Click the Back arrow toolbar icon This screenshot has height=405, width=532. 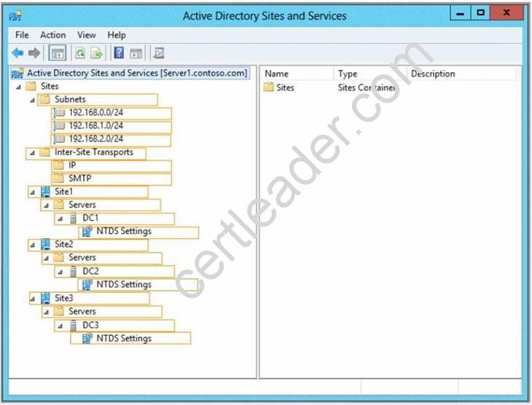(18, 52)
